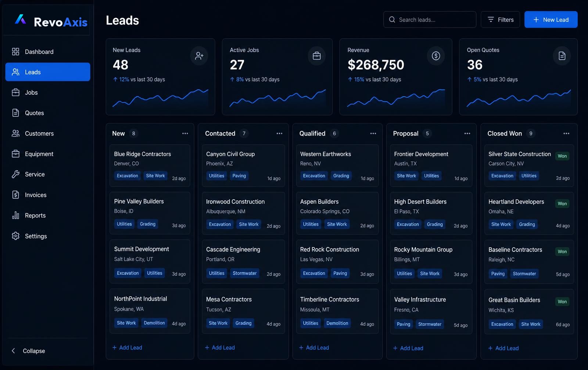
Task: Click the briefcase icon on Active Jobs card
Action: pyautogui.click(x=316, y=56)
